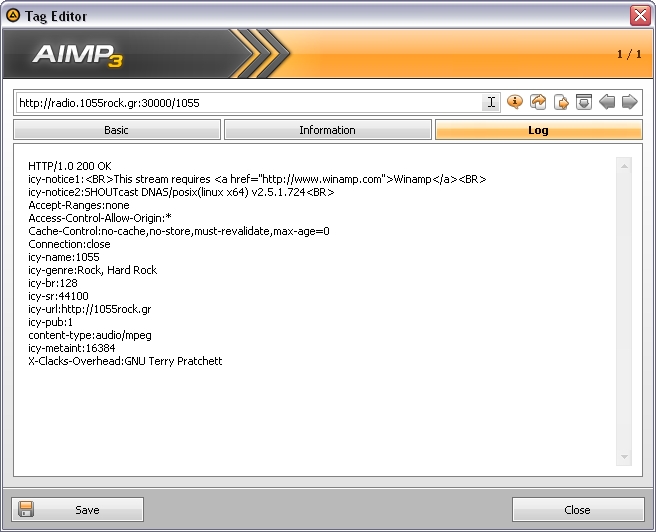Screen dimensions: 656x532
Task: Click inside the stream URL field
Action: coord(249,103)
